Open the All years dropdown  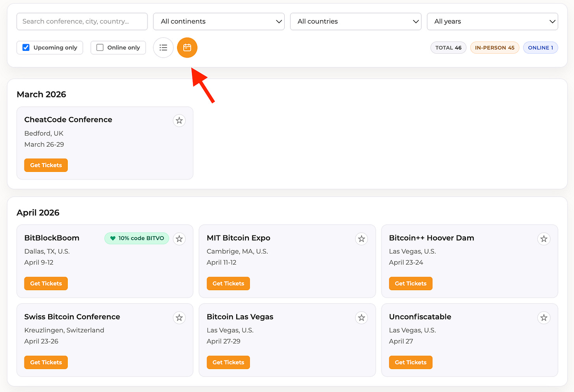tap(492, 21)
